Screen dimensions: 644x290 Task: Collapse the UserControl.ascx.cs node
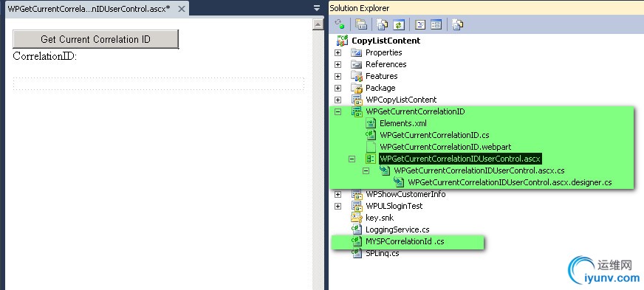[x=366, y=170]
